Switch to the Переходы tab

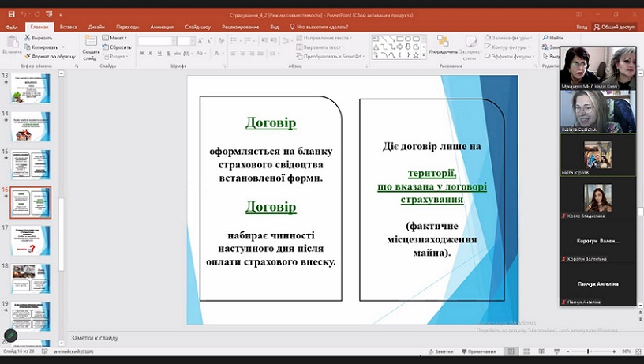point(127,27)
